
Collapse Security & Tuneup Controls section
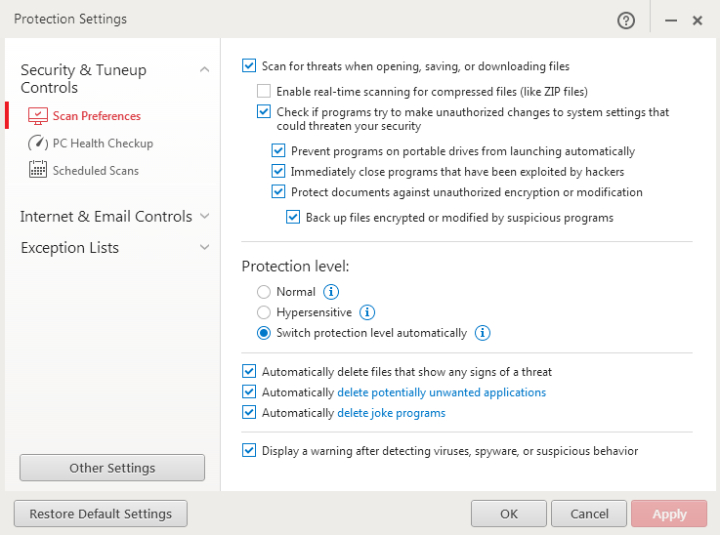[x=205, y=70]
